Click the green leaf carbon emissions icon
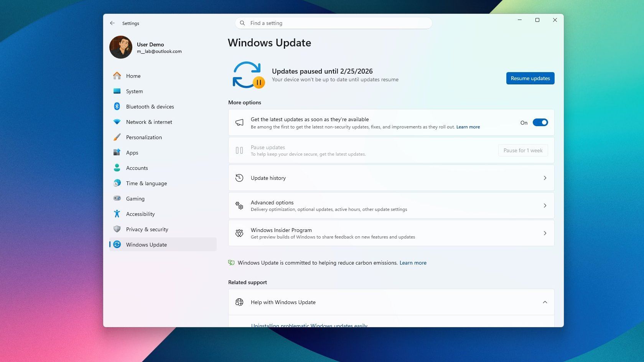Image resolution: width=644 pixels, height=362 pixels. [231, 263]
